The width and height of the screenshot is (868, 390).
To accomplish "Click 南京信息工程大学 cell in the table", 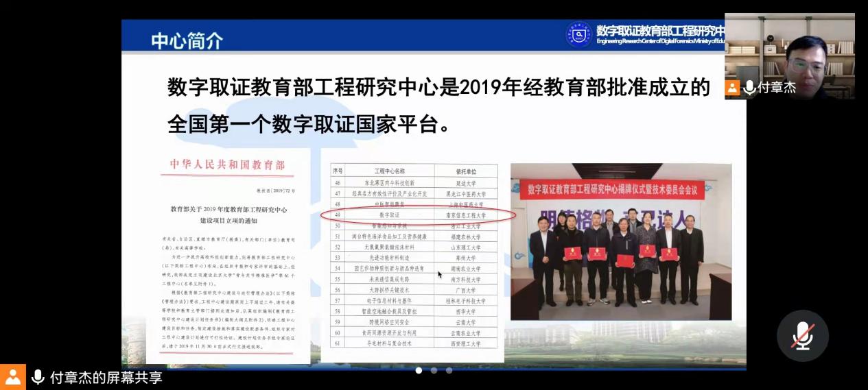I will (x=467, y=215).
